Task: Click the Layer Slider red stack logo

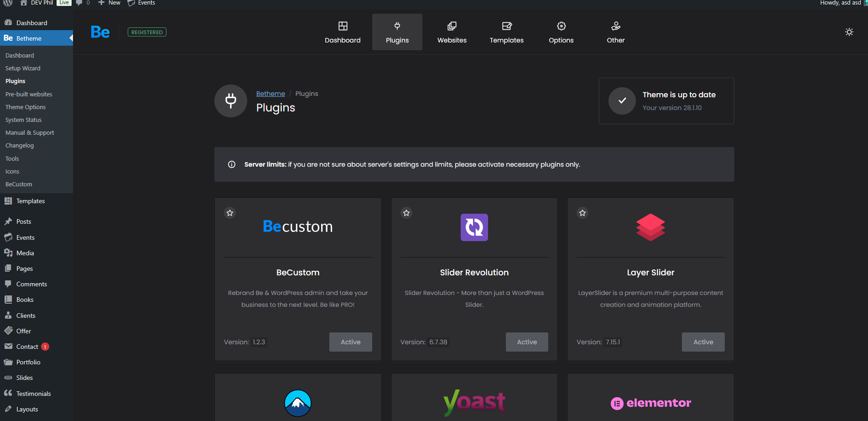Action: (650, 227)
